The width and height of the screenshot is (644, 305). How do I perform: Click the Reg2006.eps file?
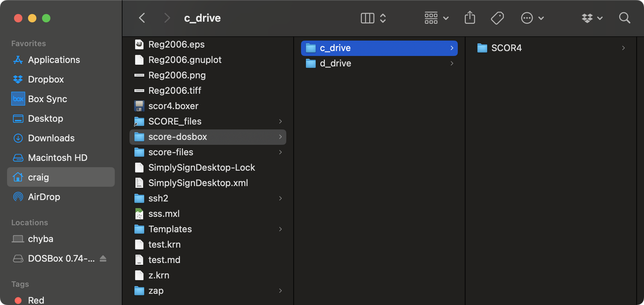point(176,45)
